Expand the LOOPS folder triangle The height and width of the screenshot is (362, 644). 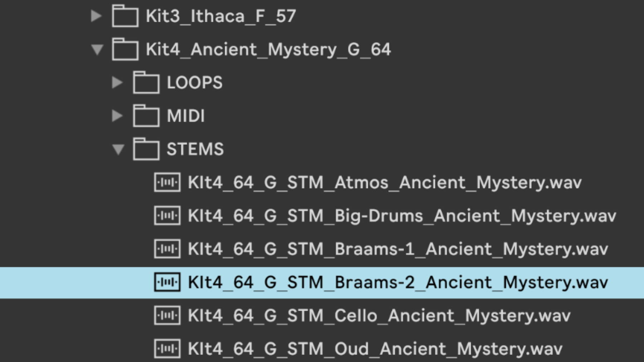(x=117, y=83)
